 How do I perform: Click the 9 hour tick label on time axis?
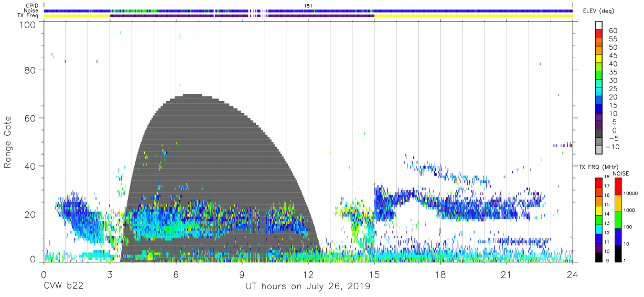(242, 274)
